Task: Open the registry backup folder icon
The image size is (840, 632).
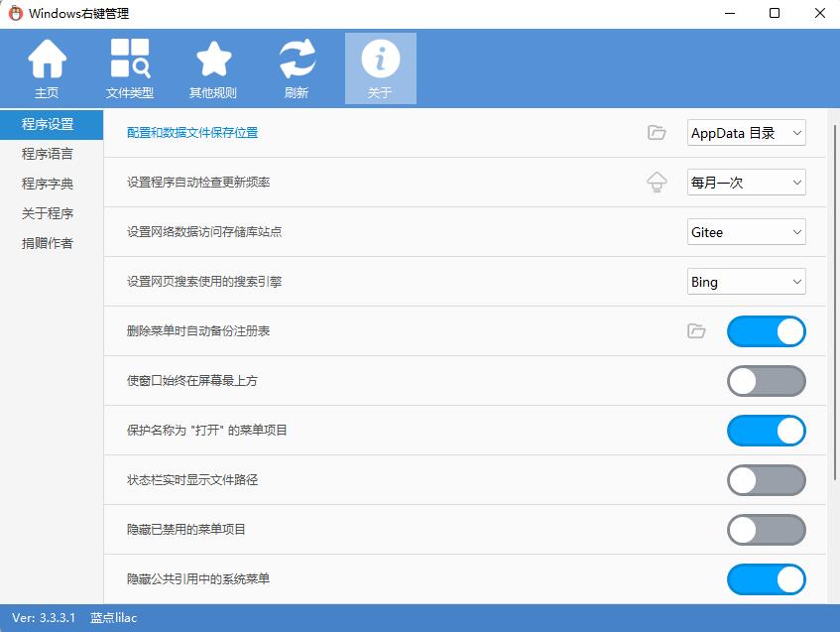Action: (696, 331)
